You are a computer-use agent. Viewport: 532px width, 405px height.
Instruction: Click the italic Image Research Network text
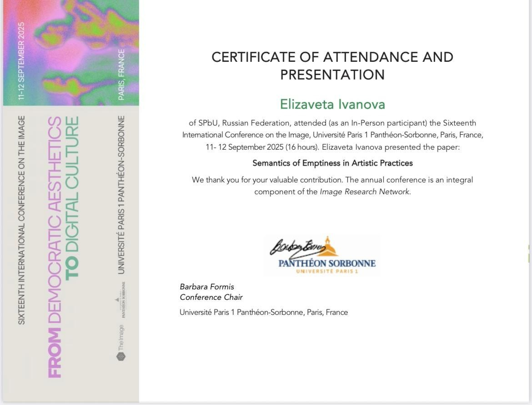click(x=364, y=192)
